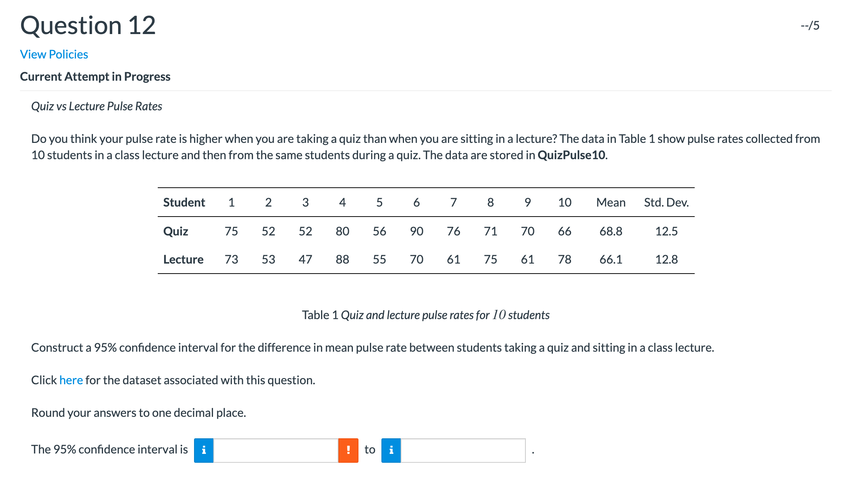Click Quiz row label in table
The image size is (868, 482).
(x=176, y=231)
